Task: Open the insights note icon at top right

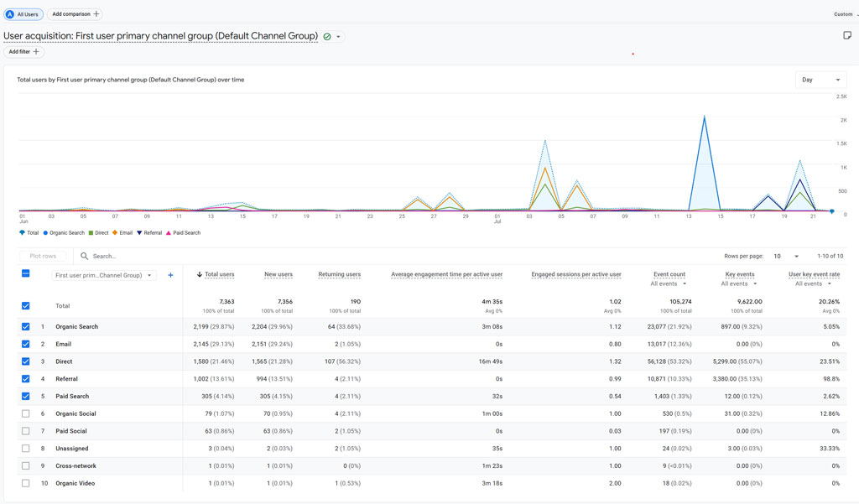Action: coord(847,35)
